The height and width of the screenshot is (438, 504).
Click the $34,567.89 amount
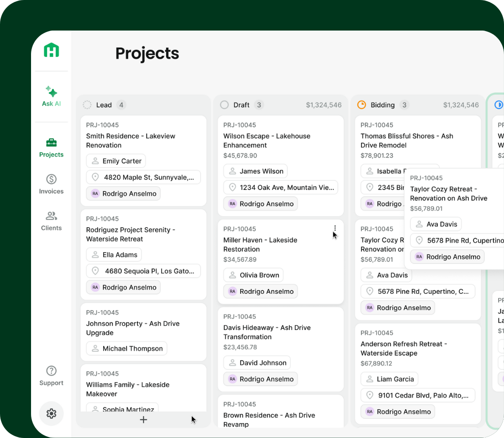240,259
